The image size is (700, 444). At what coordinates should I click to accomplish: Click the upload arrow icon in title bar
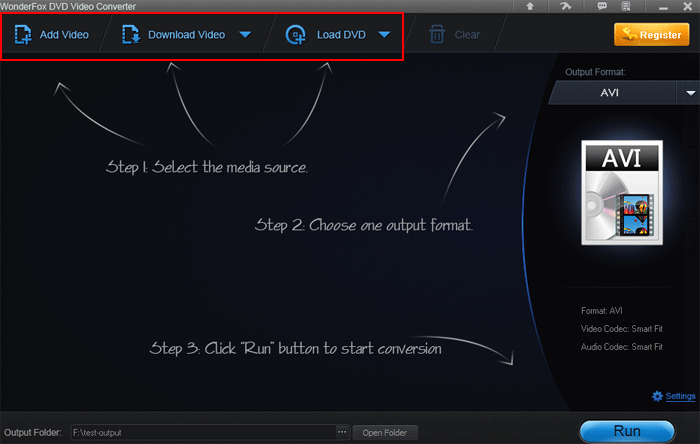tap(530, 6)
